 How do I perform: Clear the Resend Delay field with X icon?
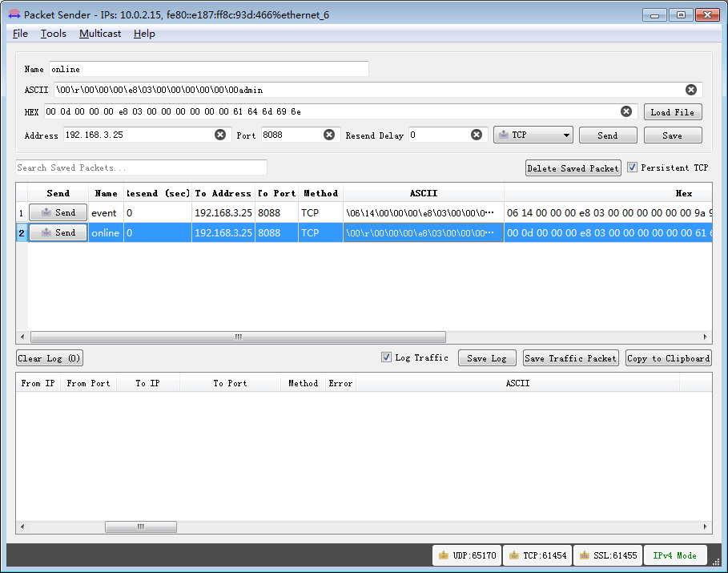(477, 135)
